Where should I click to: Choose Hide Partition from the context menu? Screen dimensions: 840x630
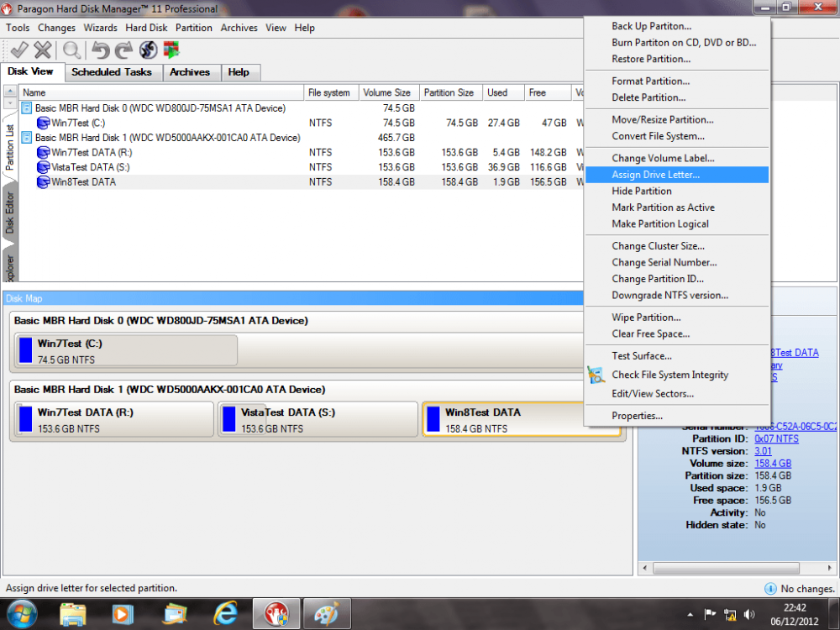pyautogui.click(x=676, y=192)
